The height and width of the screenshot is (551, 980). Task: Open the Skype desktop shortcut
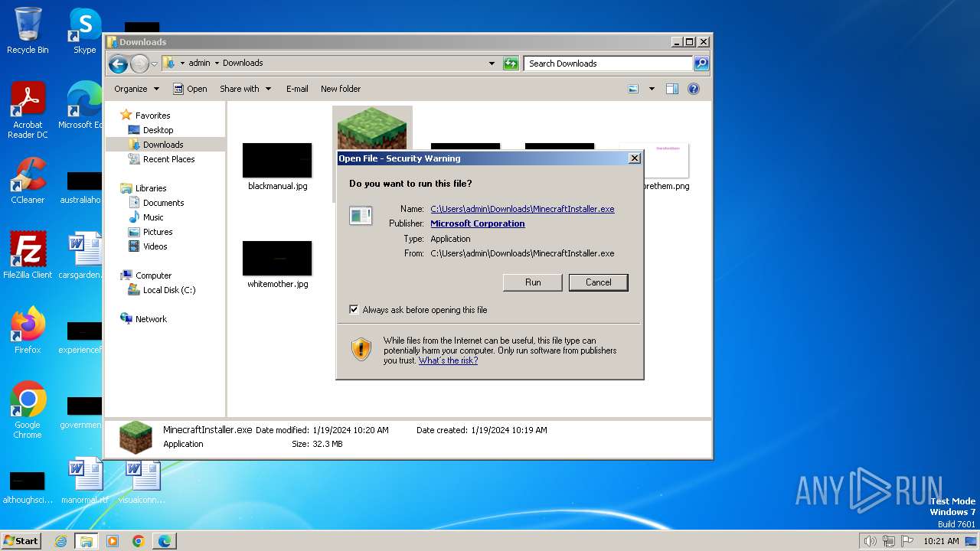84,31
